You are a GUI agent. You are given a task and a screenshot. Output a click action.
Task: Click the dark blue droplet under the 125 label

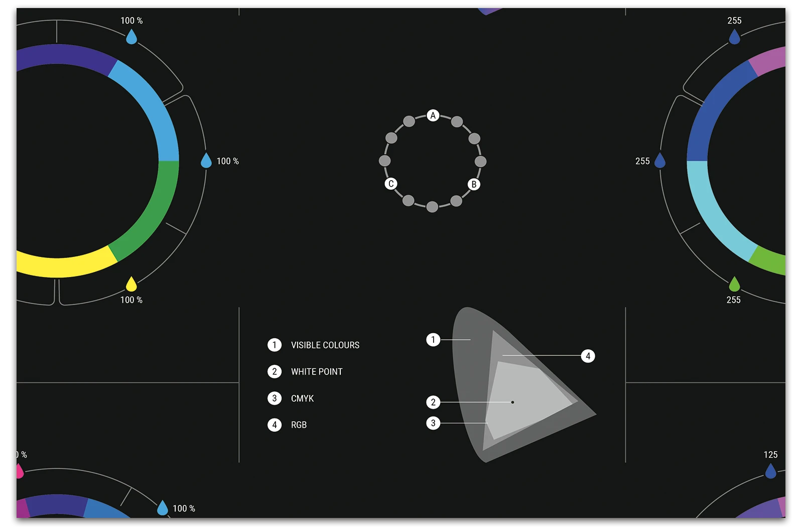[x=770, y=471]
